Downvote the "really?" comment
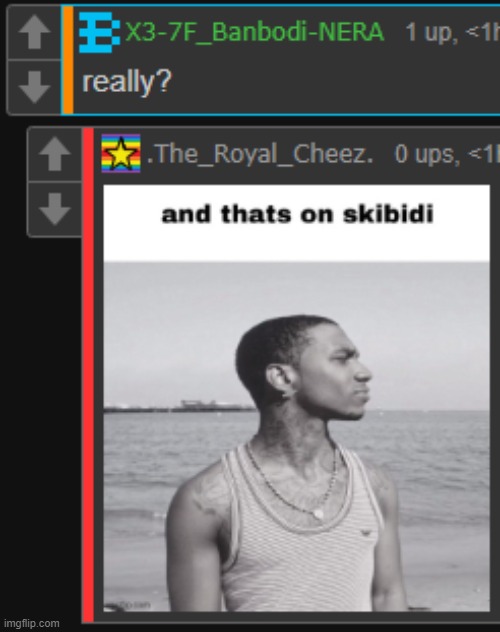This screenshot has height=632, width=500. (x=34, y=87)
